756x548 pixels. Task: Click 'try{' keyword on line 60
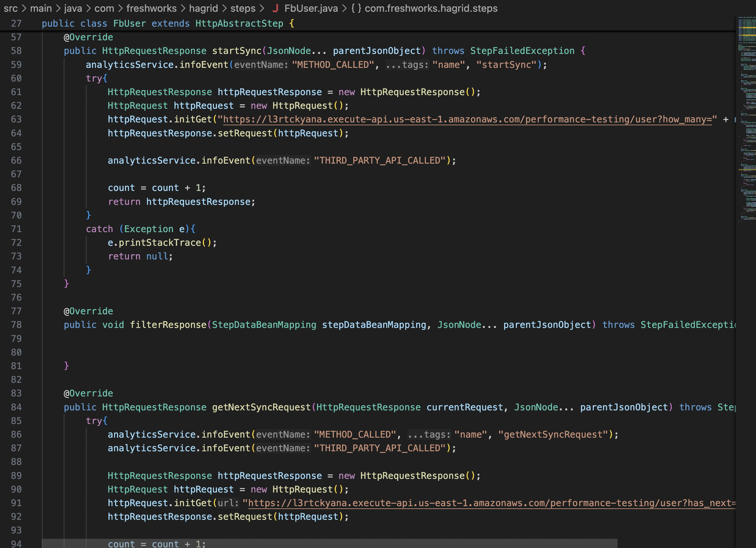(x=96, y=78)
